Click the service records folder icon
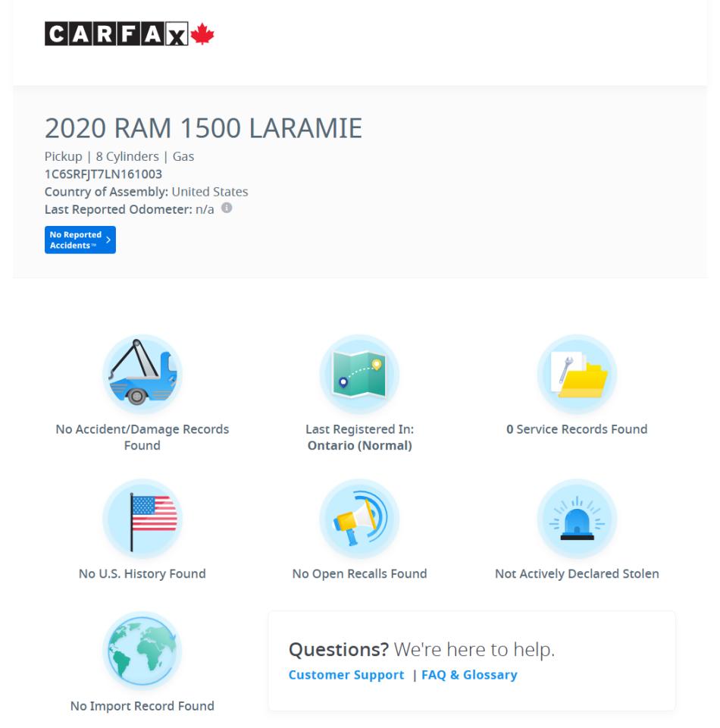 click(x=577, y=374)
